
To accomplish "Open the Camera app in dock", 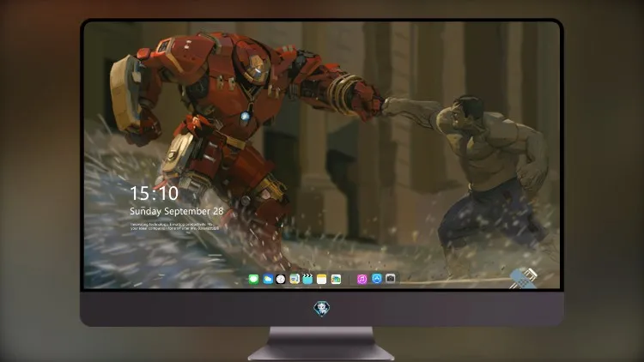I will [391, 278].
